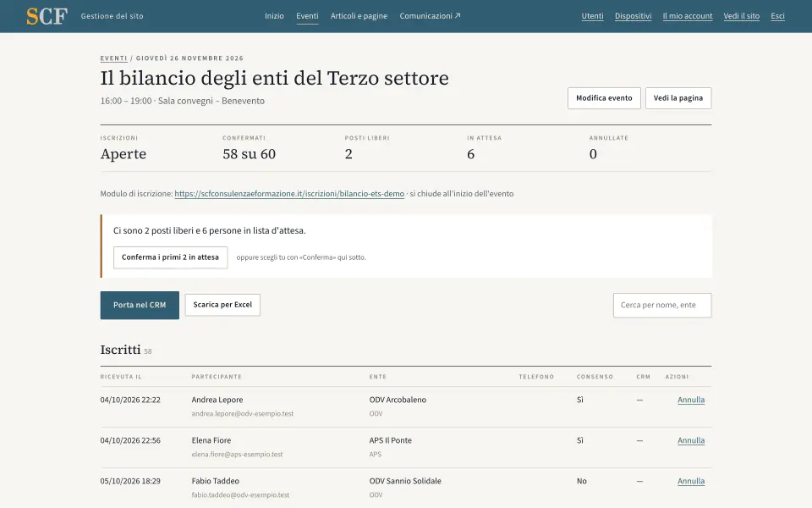Click the SCF logo
Image resolution: width=812 pixels, height=508 pixels.
point(47,16)
